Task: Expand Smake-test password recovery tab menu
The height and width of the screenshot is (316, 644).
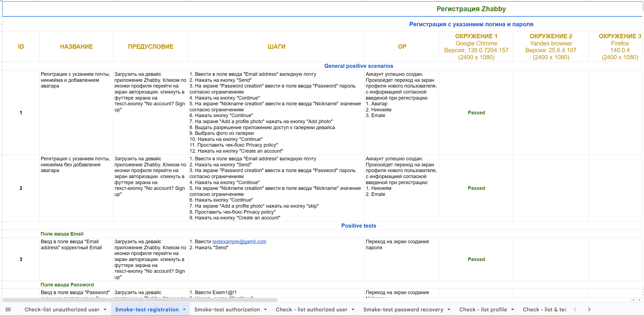Action: click(x=449, y=309)
